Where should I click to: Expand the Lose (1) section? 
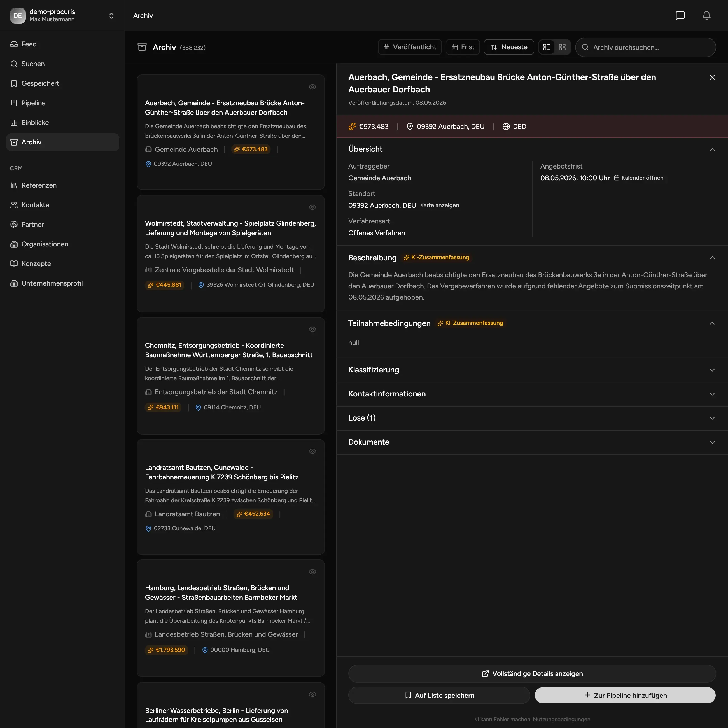(532, 418)
